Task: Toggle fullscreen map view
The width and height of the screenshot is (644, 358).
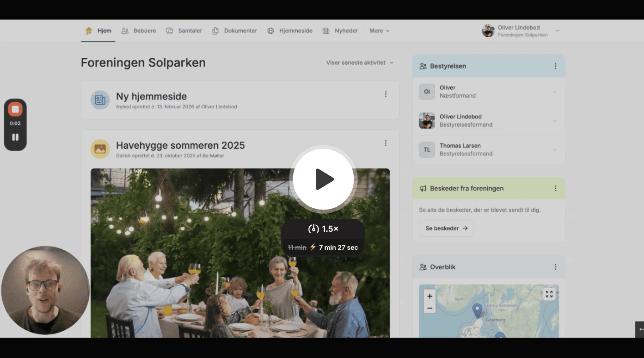Action: pos(549,295)
